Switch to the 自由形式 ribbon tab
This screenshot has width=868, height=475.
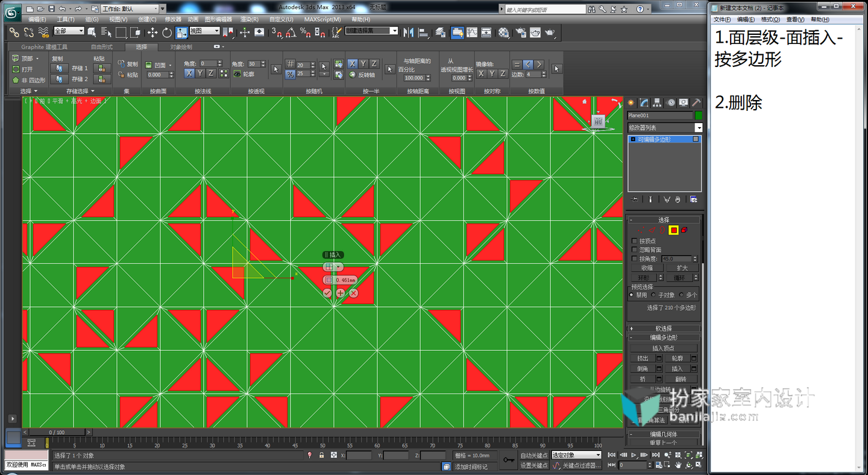tap(101, 47)
